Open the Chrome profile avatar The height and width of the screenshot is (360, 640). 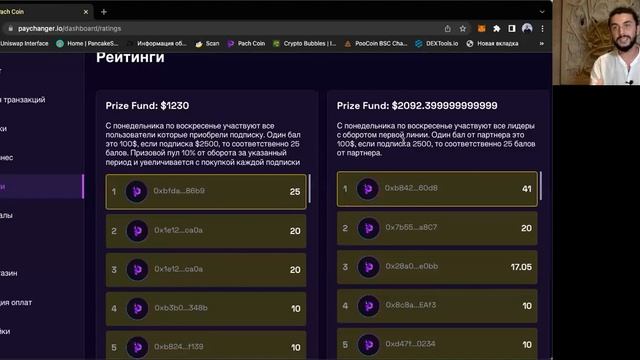click(x=527, y=28)
